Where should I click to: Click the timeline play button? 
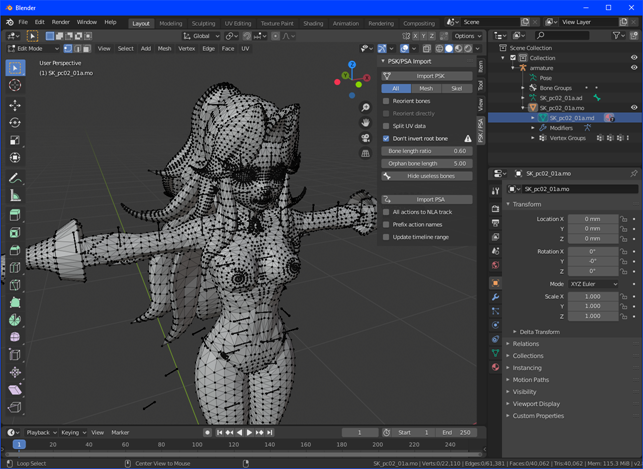[249, 433]
